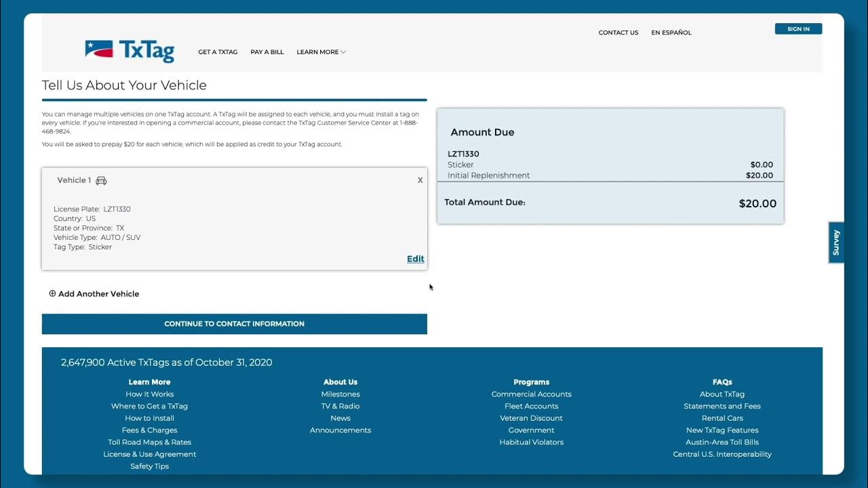
Task: Open the Fees & Charges link
Action: [x=150, y=430]
